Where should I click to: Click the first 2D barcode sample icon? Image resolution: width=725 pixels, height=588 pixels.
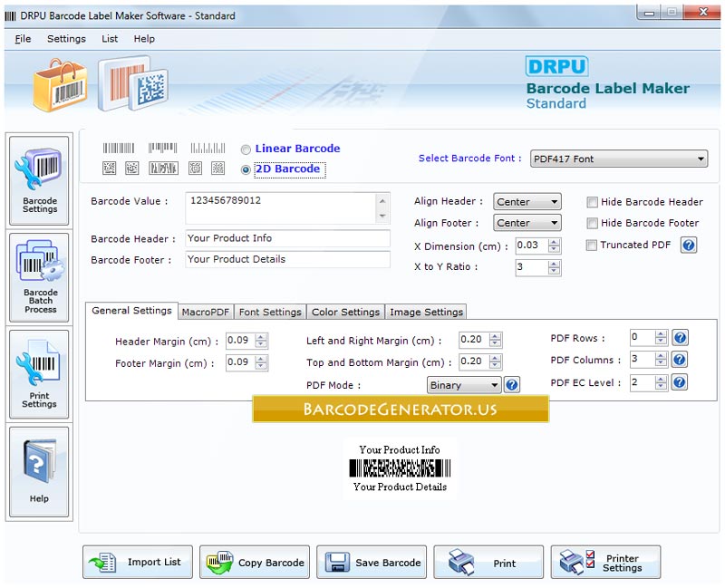109,168
